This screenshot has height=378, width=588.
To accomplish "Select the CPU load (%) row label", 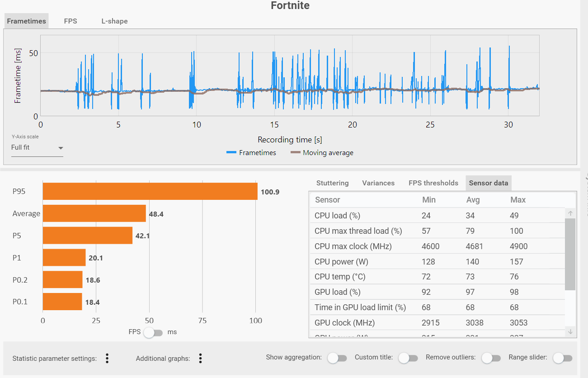I will pyautogui.click(x=337, y=216).
